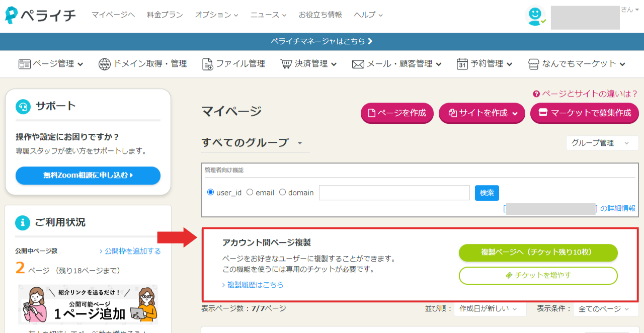Select the domain radio button
Screen dimensions: 644x333
click(x=282, y=192)
